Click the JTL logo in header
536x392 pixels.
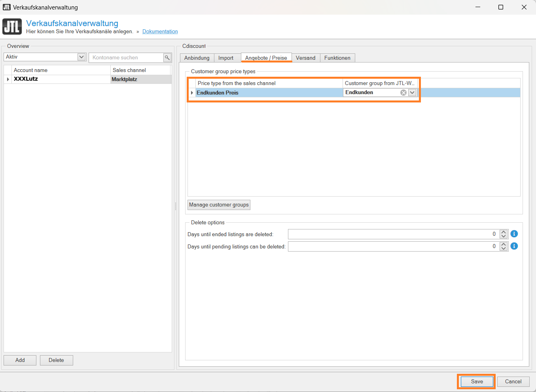click(12, 27)
